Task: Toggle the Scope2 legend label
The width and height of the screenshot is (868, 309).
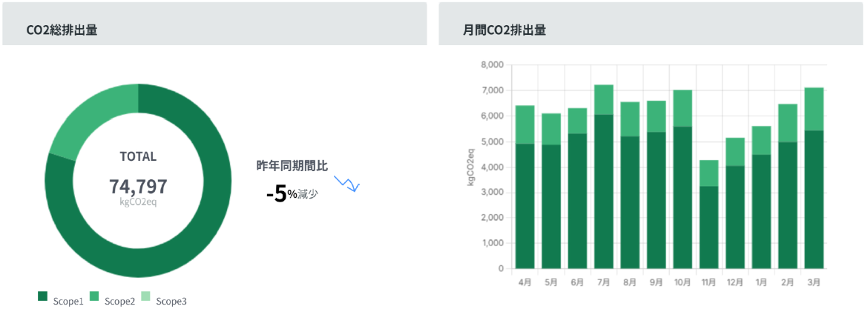Action: (119, 302)
